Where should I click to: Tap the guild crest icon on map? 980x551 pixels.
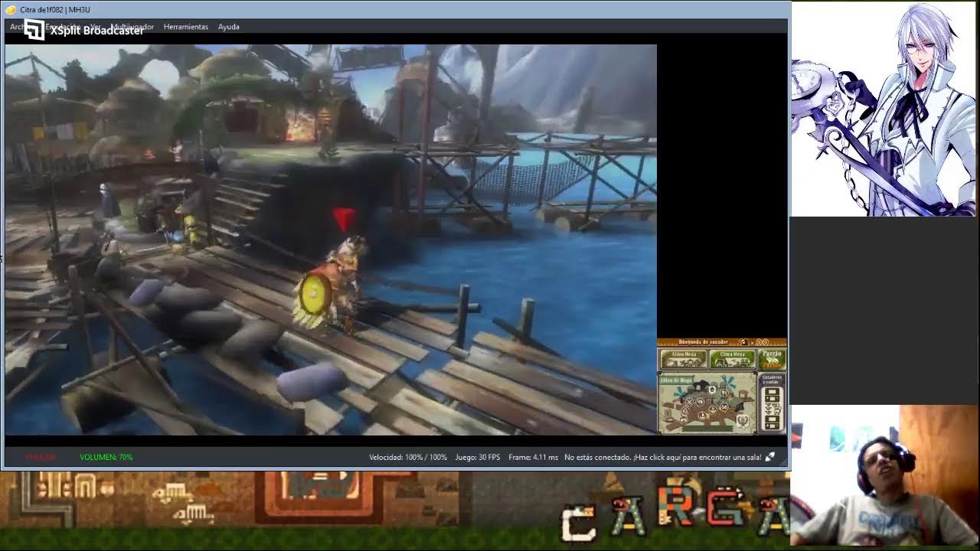click(x=743, y=421)
